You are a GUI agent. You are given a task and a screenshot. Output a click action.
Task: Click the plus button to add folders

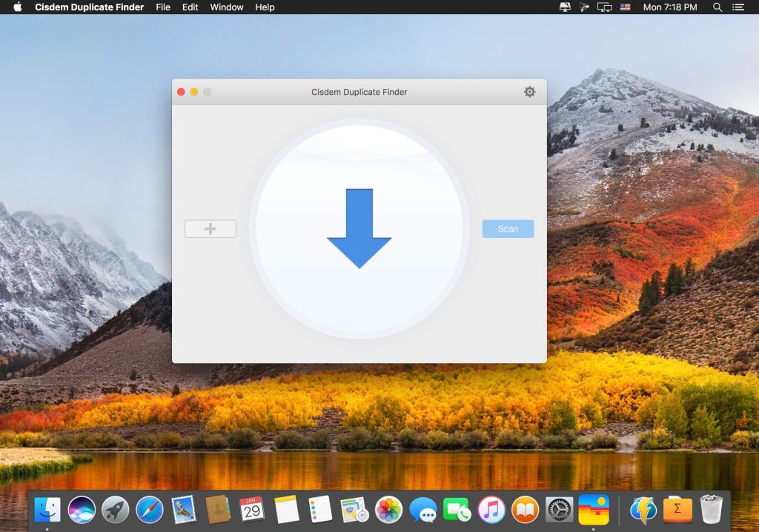211,229
